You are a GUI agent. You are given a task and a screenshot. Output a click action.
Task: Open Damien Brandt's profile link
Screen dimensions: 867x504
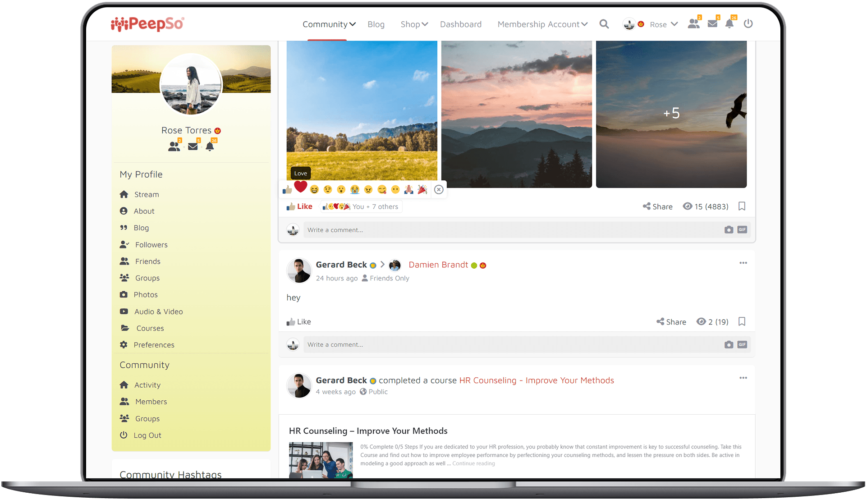tap(438, 265)
